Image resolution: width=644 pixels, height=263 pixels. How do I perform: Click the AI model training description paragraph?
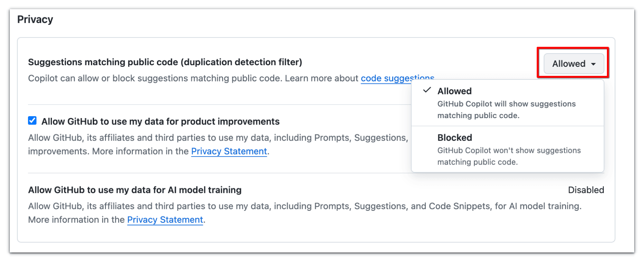tap(304, 206)
